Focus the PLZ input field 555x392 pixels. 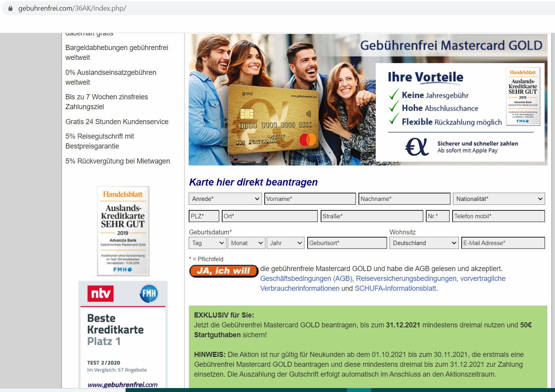point(204,216)
